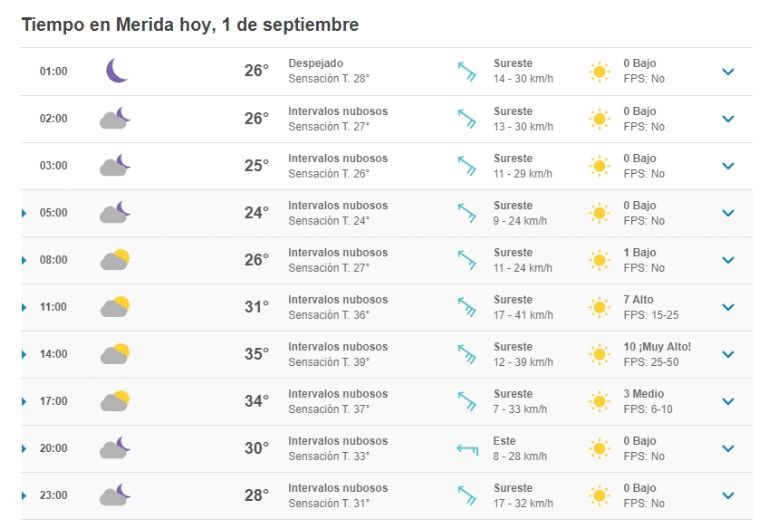This screenshot has height=528, width=768.
Task: Click the wind arrow icon at 20:00
Action: (x=467, y=448)
